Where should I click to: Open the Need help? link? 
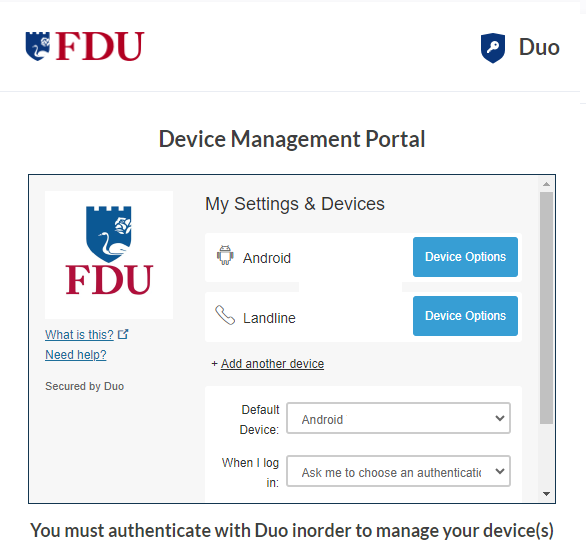[76, 354]
